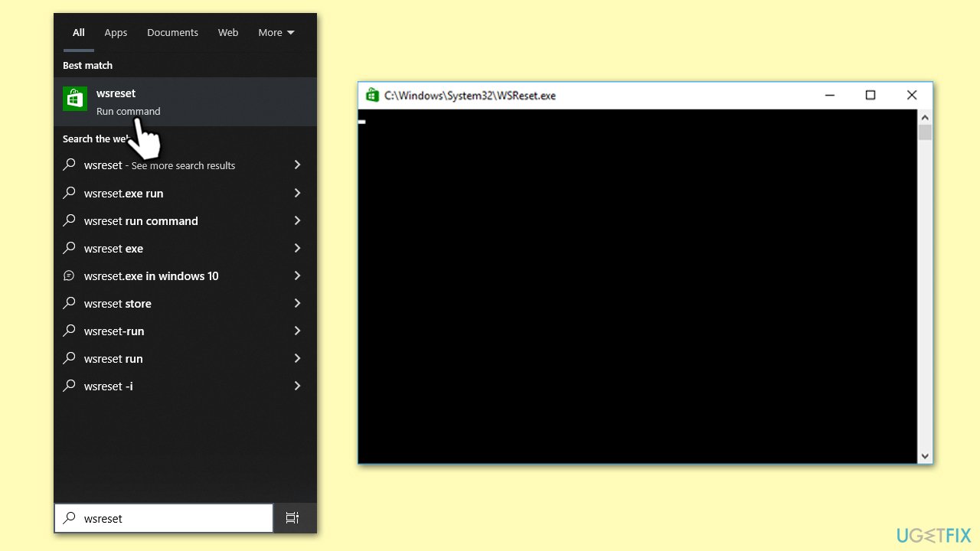Expand arrow for 'wsreset run' suggestion
980x551 pixels.
pyautogui.click(x=297, y=358)
